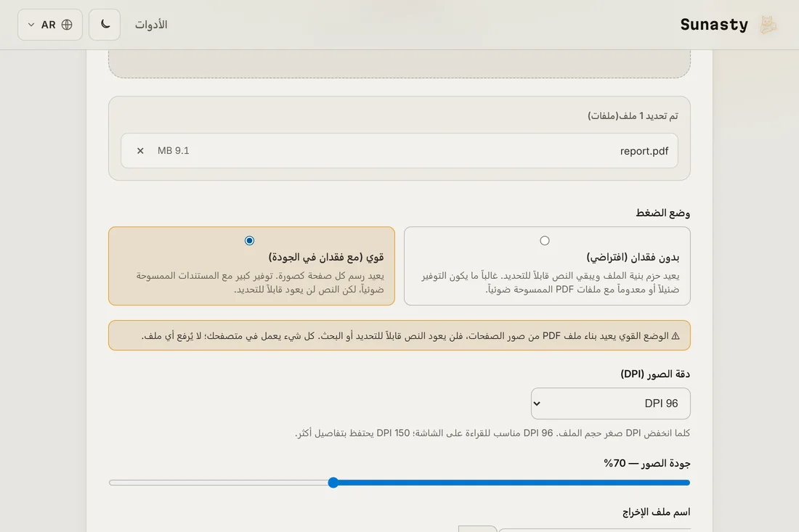
Task: Open the AR language selector
Action: coord(50,25)
